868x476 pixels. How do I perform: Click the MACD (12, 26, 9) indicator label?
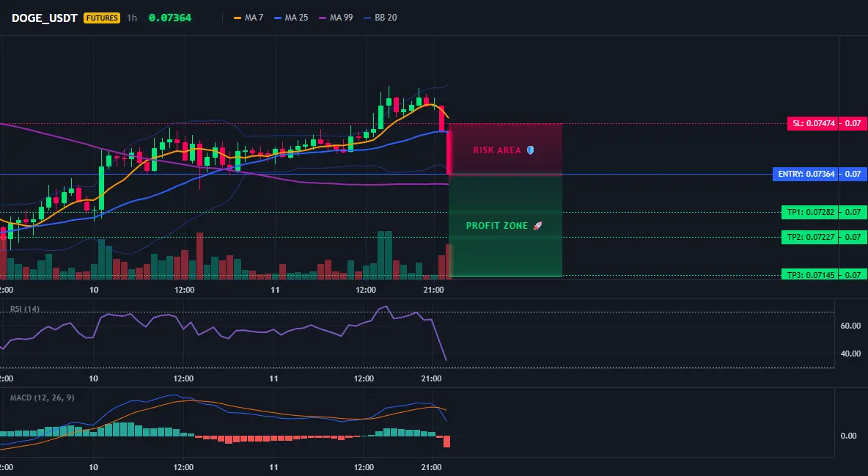click(x=42, y=398)
